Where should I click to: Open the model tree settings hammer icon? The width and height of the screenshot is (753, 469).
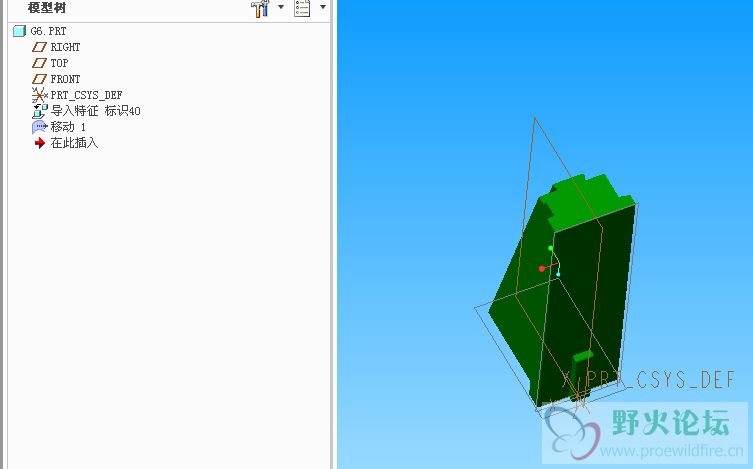(x=260, y=8)
